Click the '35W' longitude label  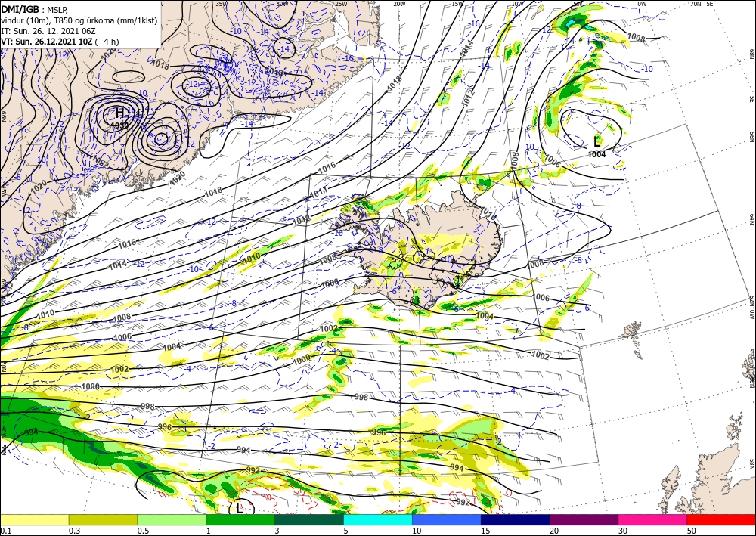click(222, 4)
